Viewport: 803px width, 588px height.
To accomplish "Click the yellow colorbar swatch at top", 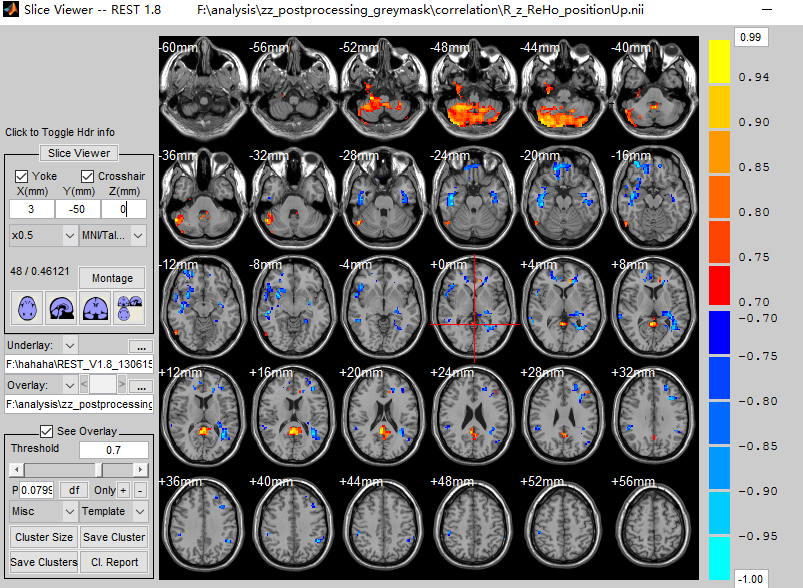I will (x=720, y=61).
